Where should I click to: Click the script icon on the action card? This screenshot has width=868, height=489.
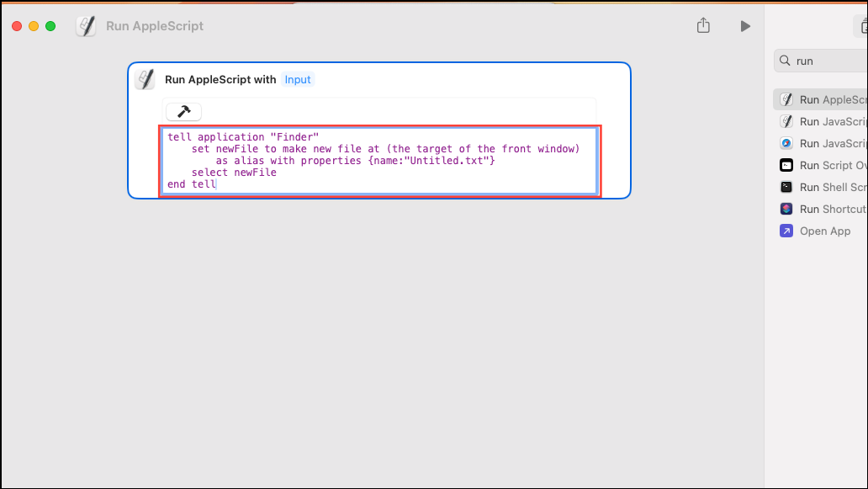click(x=146, y=79)
